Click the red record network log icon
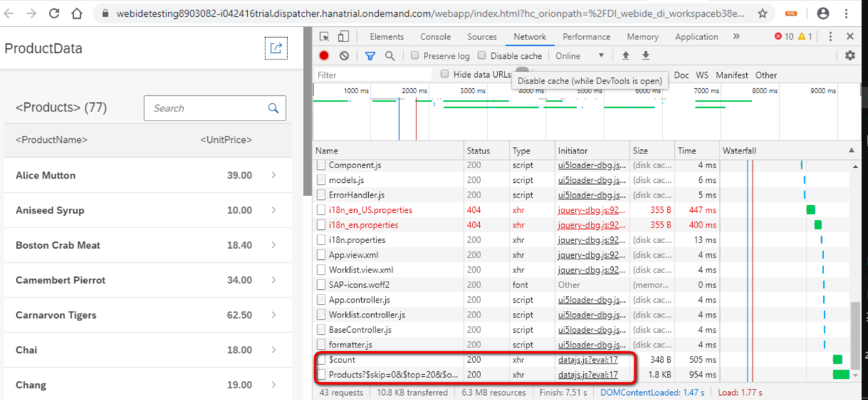 pyautogui.click(x=324, y=56)
